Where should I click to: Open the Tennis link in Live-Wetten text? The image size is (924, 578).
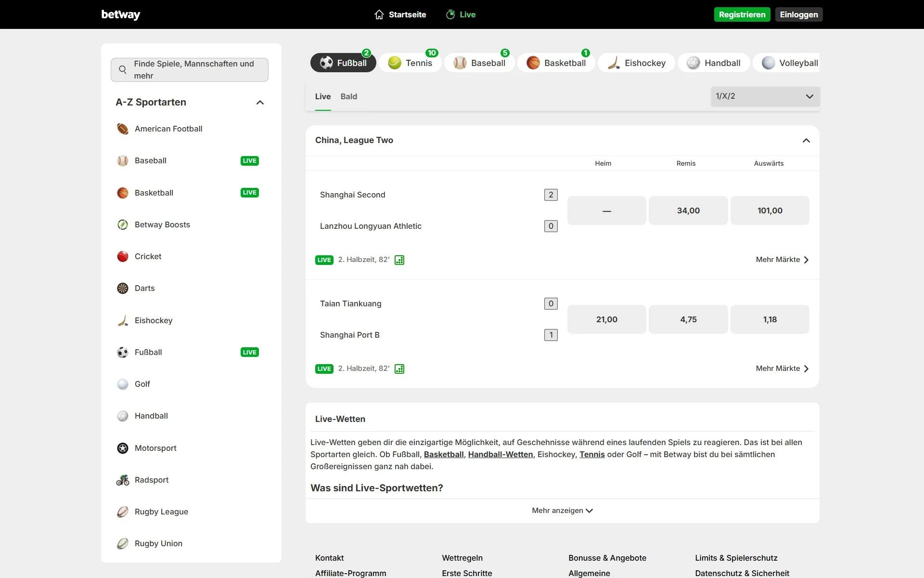(592, 454)
